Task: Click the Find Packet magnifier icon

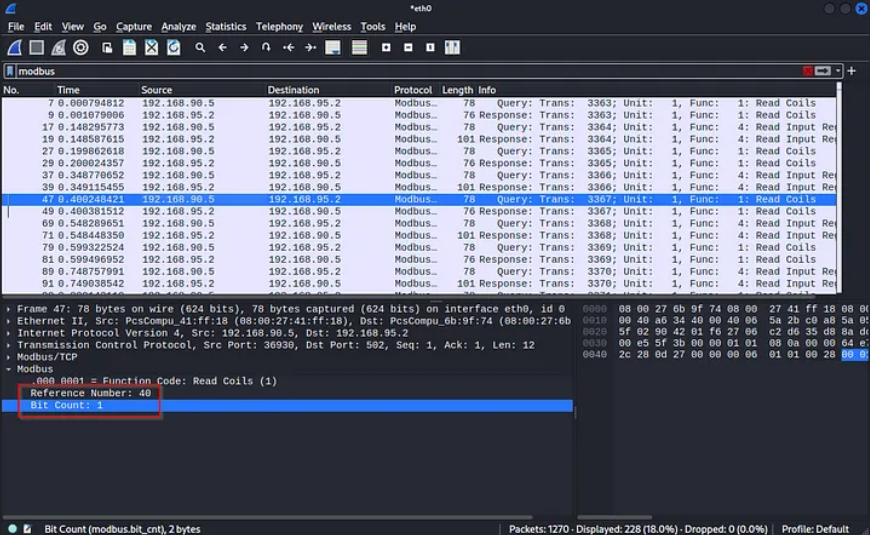Action: point(200,47)
